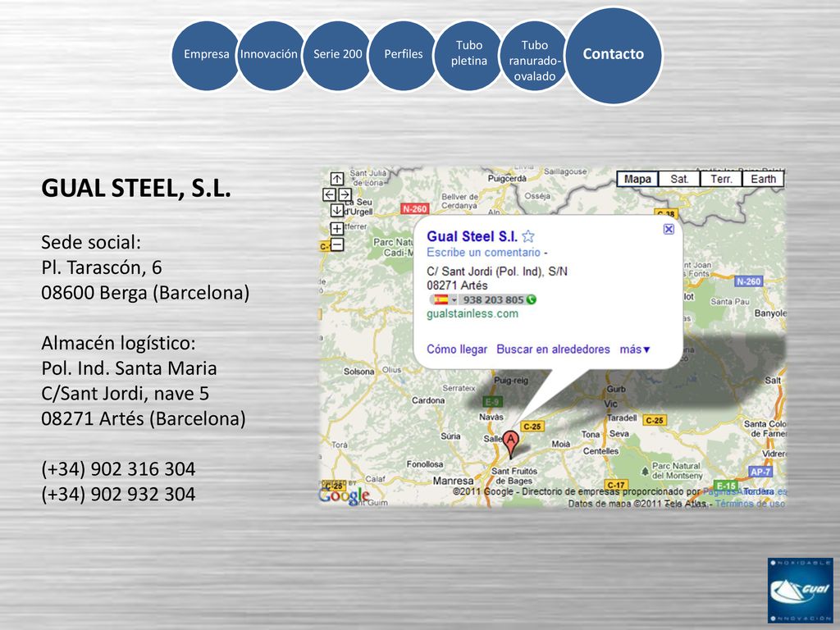
Task: Click N-260 road badge near Bellver
Action: (x=414, y=209)
